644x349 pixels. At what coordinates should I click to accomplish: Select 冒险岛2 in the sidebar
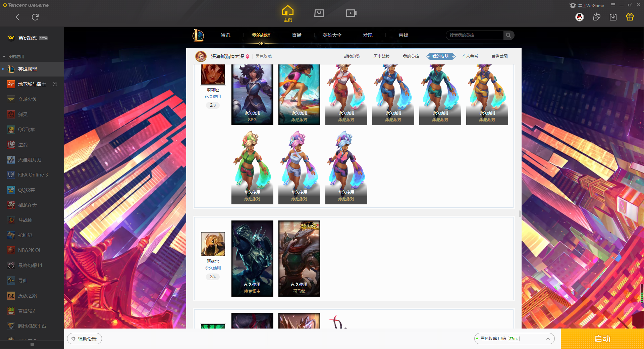[32, 311]
